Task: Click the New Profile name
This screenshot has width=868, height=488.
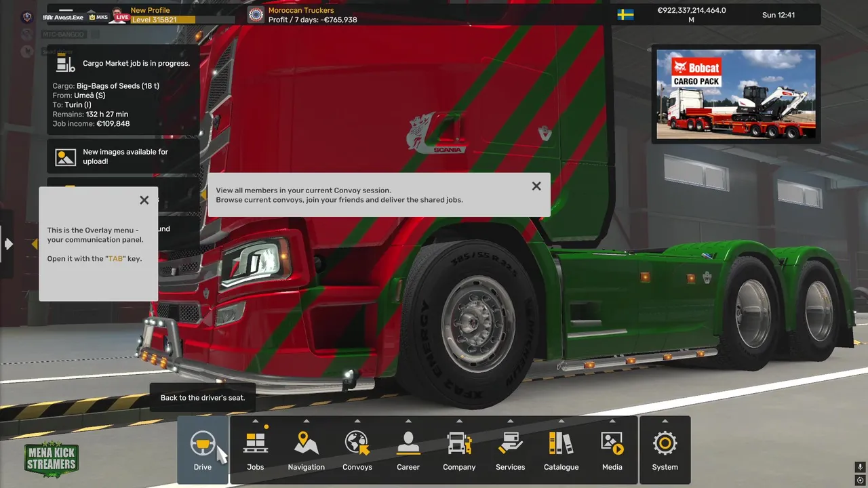Action: point(150,10)
